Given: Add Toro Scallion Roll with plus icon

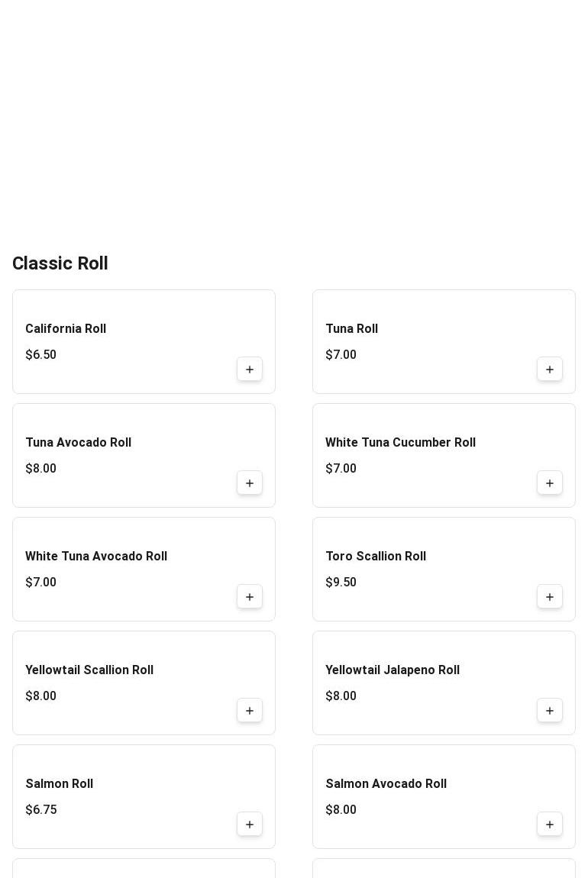Looking at the screenshot, I should click(550, 597).
